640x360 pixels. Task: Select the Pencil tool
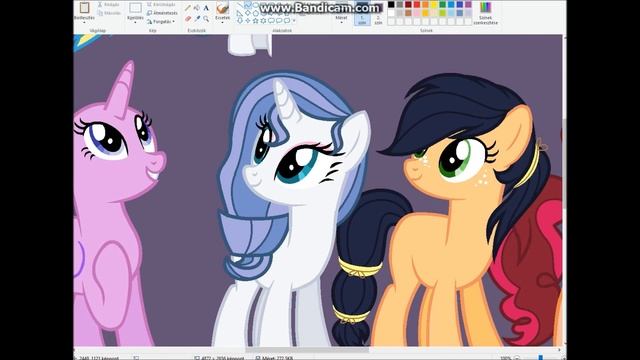pyautogui.click(x=187, y=7)
